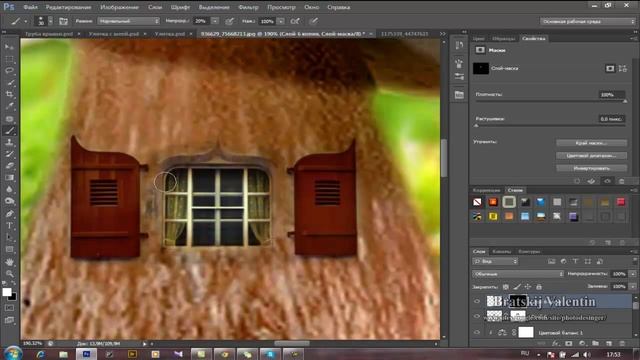Toggle Quick Mask mode icon
The width and height of the screenshot is (640, 360).
pos(9,308)
